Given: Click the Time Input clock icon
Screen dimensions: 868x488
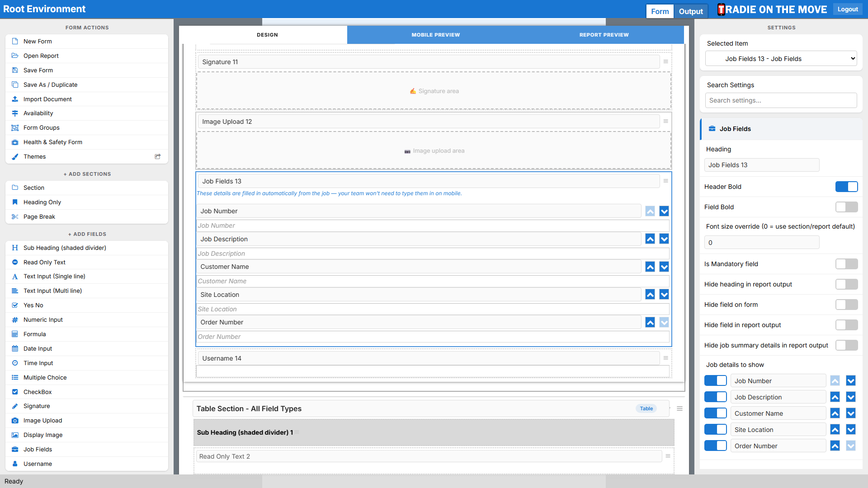Looking at the screenshot, I should (x=15, y=363).
